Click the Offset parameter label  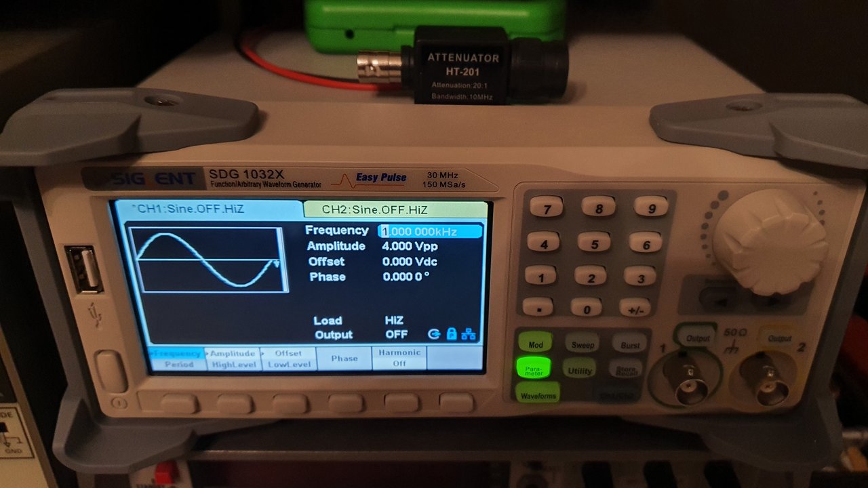click(326, 262)
